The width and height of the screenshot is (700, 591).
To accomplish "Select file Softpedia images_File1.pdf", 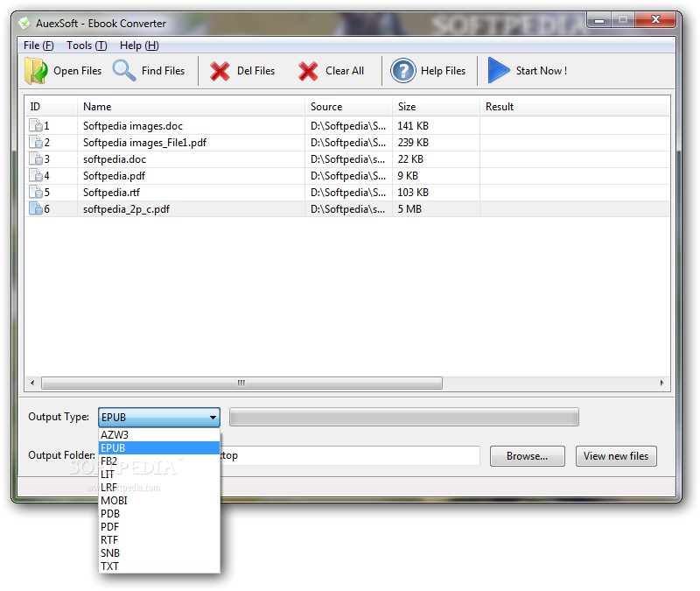I will coord(144,143).
